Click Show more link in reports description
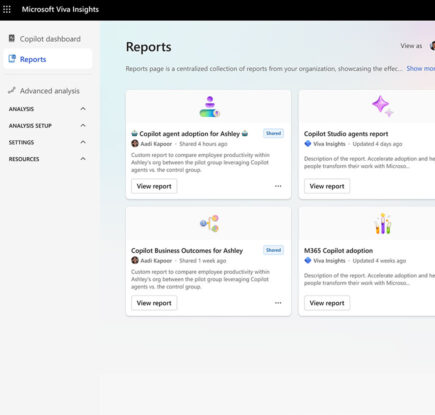The height and width of the screenshot is (415, 435). click(421, 68)
